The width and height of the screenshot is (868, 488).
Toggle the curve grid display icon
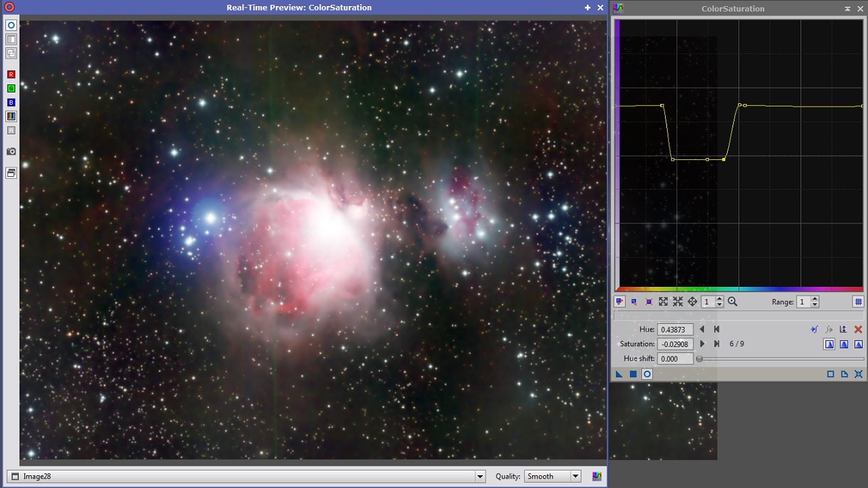pyautogui.click(x=858, y=302)
